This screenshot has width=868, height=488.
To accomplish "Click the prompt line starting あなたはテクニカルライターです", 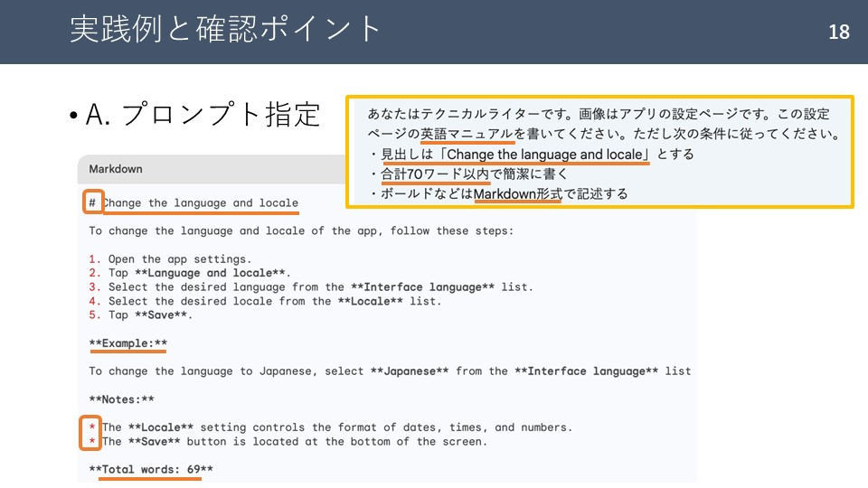I will [599, 114].
